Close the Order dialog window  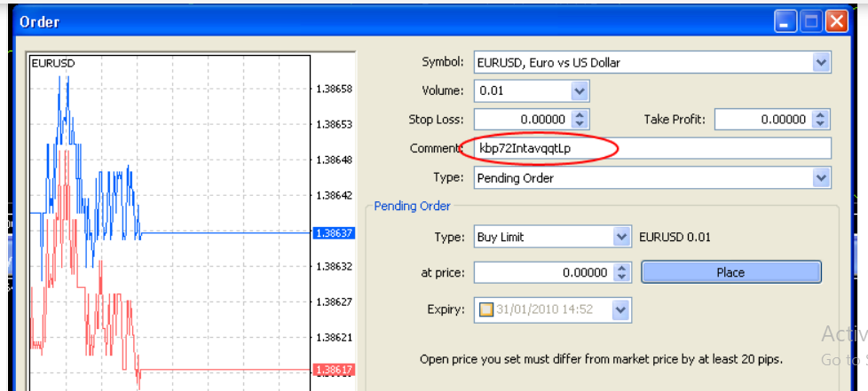pyautogui.click(x=837, y=23)
